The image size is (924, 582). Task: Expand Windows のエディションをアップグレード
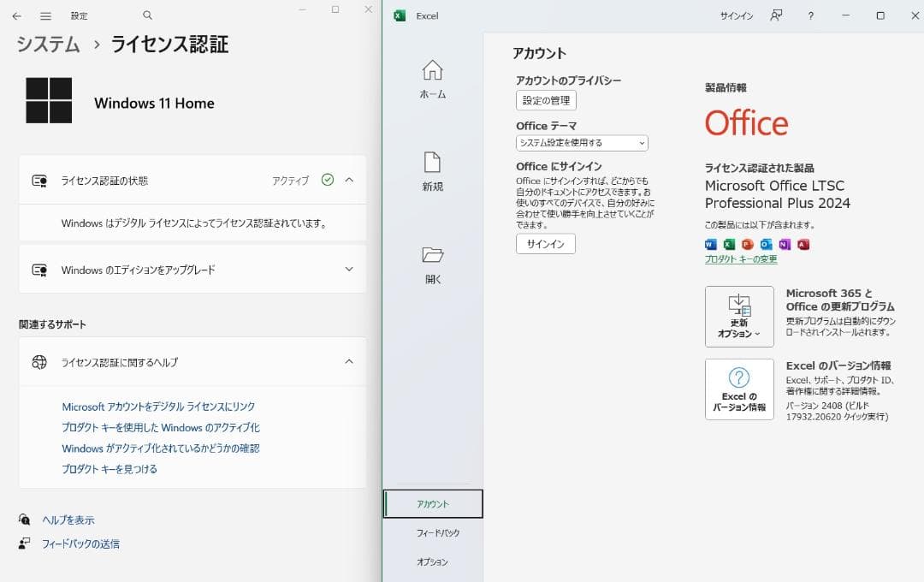(x=348, y=268)
